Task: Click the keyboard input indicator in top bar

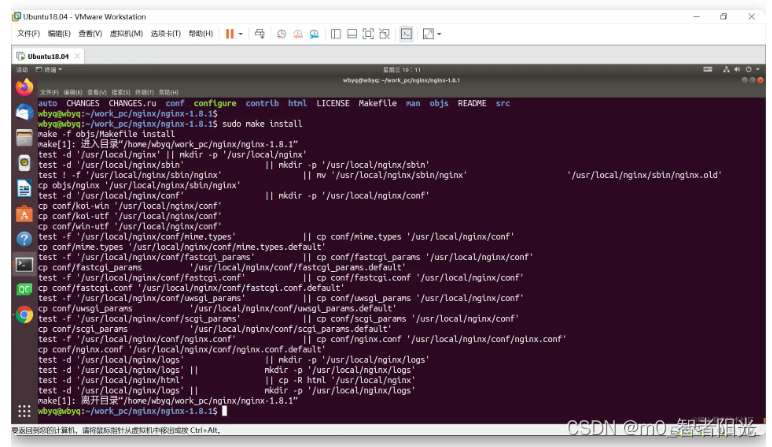Action: click(x=708, y=69)
